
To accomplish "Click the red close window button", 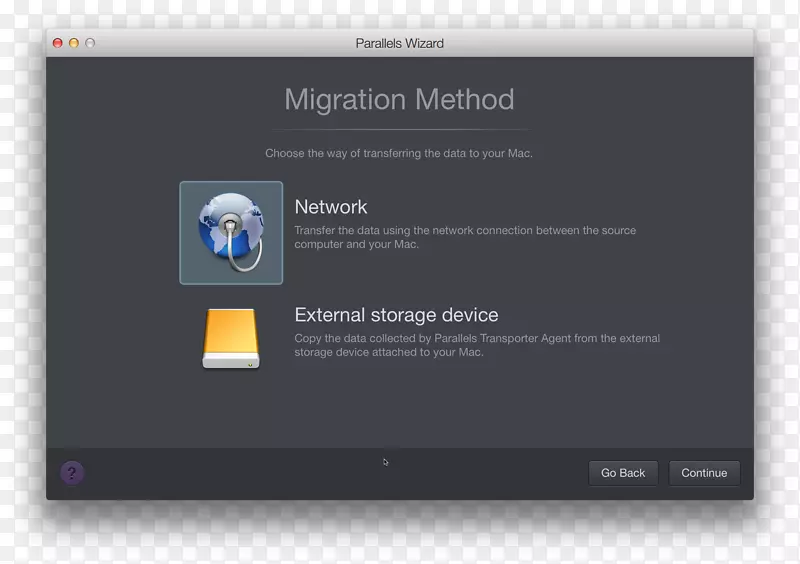I will pos(58,43).
